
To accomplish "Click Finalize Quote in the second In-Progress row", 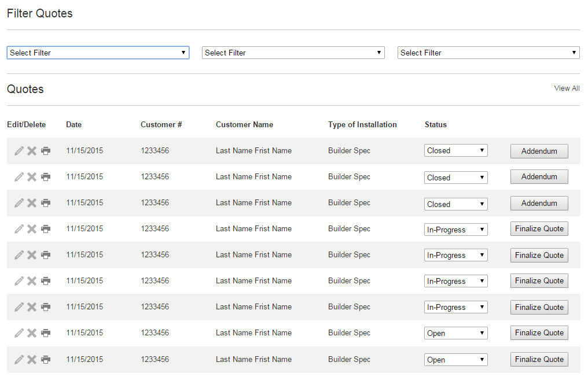I will pos(539,255).
